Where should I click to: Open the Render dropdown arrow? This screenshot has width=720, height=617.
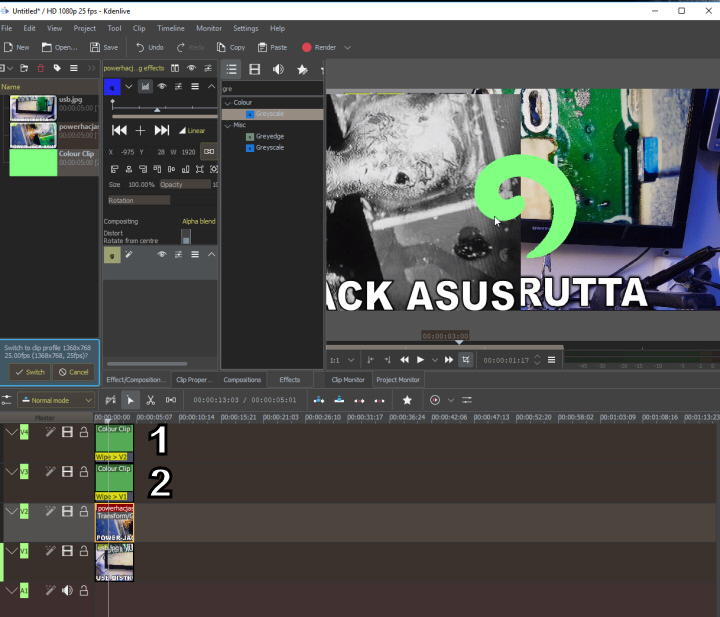tap(348, 47)
